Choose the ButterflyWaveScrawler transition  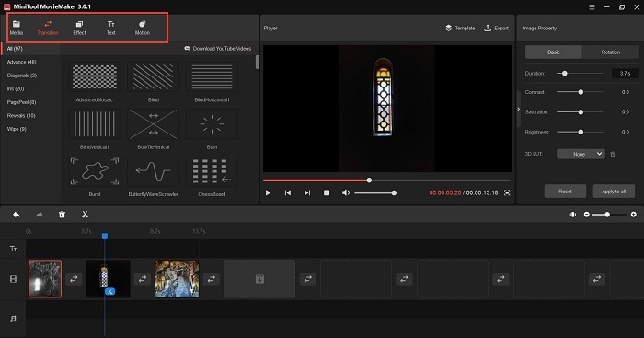154,171
